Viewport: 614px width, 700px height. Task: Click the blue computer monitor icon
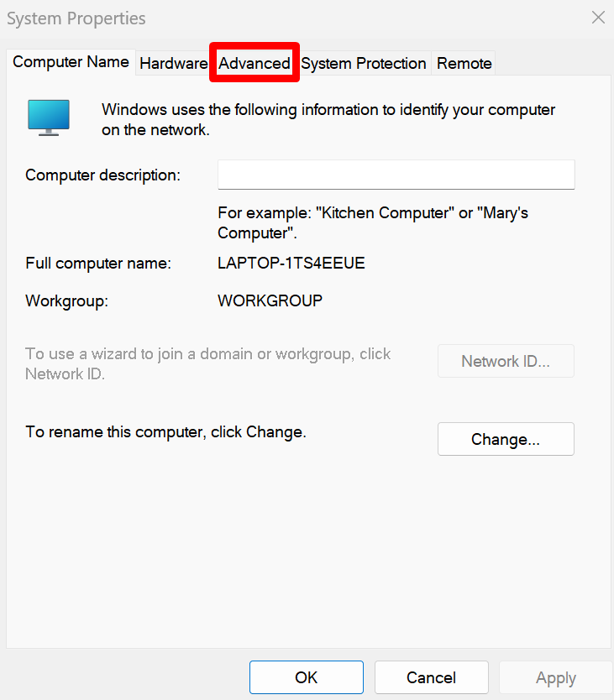(49, 118)
